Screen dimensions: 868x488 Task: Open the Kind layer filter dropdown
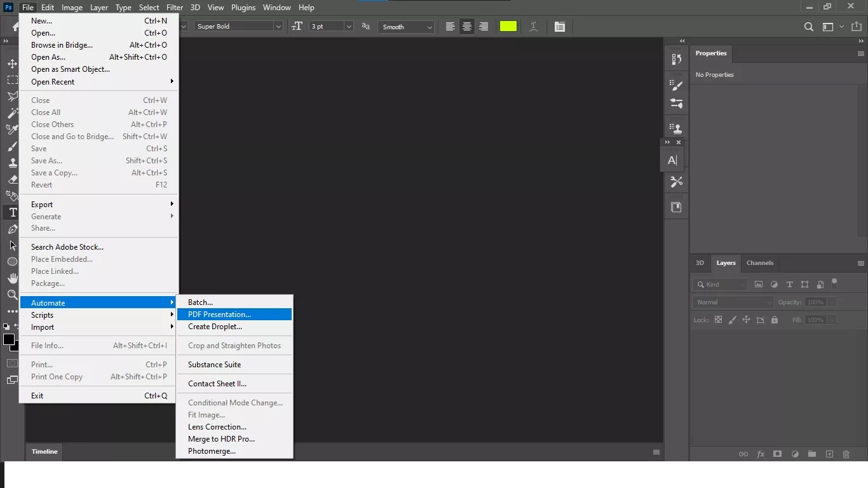click(721, 285)
